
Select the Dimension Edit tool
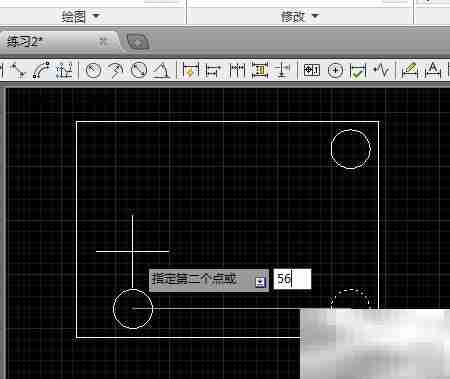410,70
